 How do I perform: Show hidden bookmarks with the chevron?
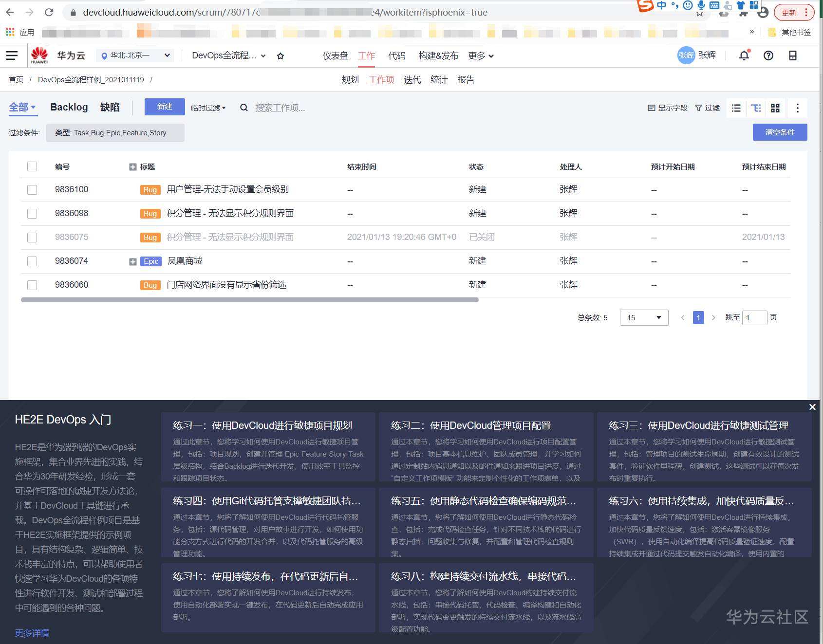click(752, 32)
